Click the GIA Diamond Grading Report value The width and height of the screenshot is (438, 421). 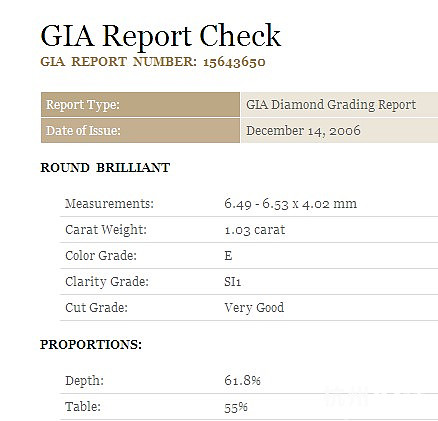pyautogui.click(x=331, y=105)
